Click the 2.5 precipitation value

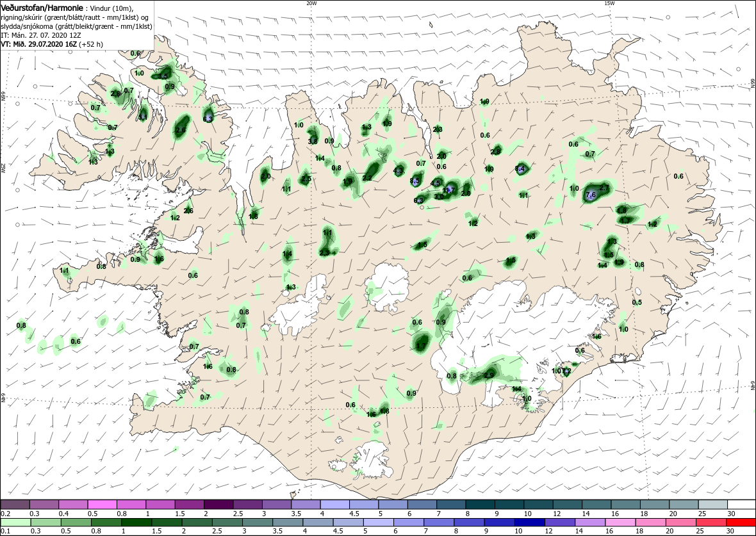pyautogui.click(x=306, y=179)
